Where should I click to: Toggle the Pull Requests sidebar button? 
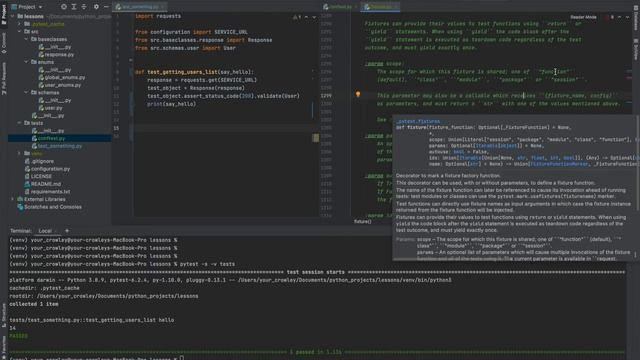[x=4, y=79]
